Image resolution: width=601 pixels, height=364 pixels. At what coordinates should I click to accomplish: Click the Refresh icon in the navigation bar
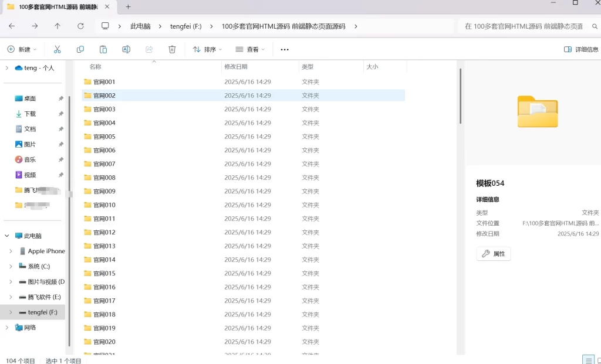(80, 26)
